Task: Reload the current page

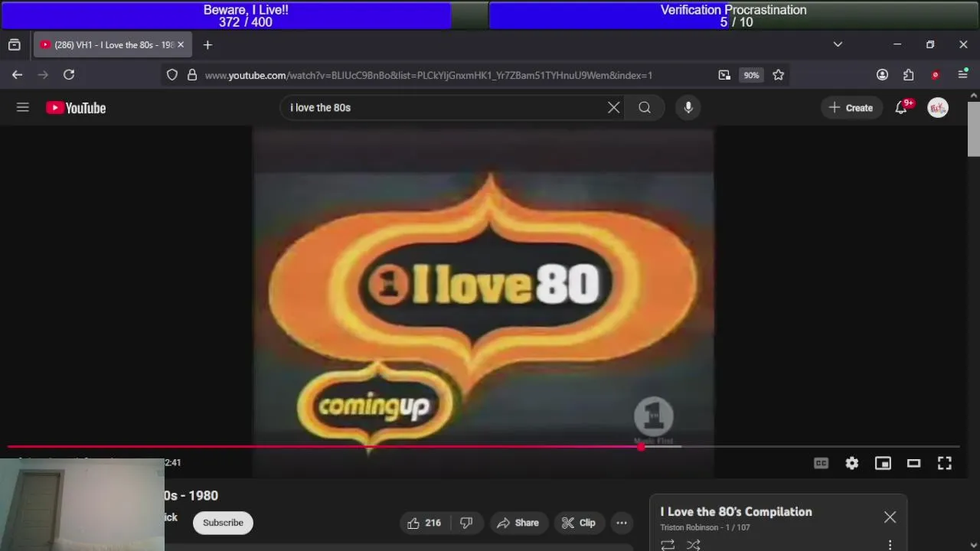Action: pos(69,74)
